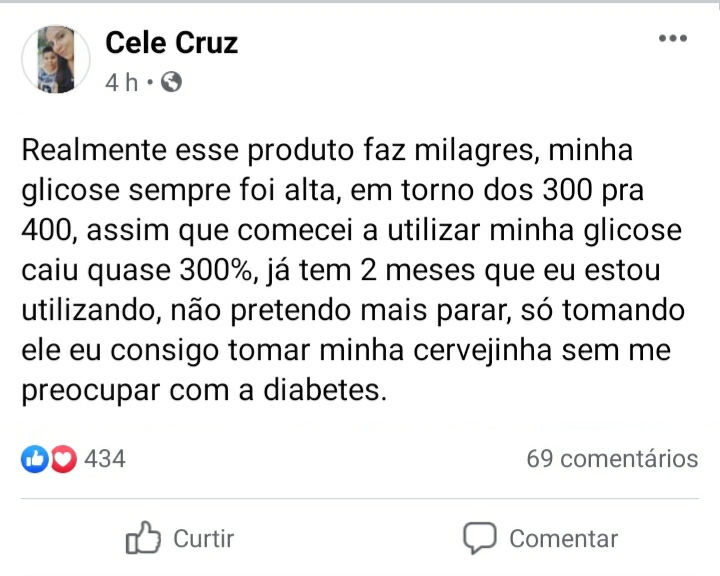
Task: Click the red heart reaction icon
Action: 63,458
